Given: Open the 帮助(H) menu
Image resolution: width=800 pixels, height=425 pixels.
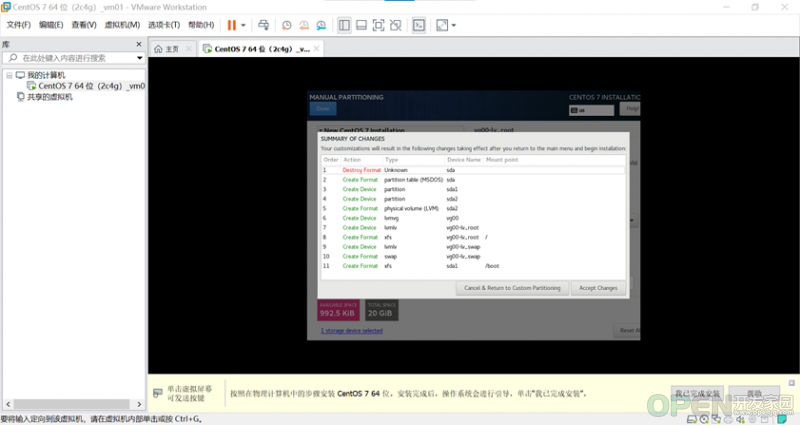Looking at the screenshot, I should tap(201, 24).
